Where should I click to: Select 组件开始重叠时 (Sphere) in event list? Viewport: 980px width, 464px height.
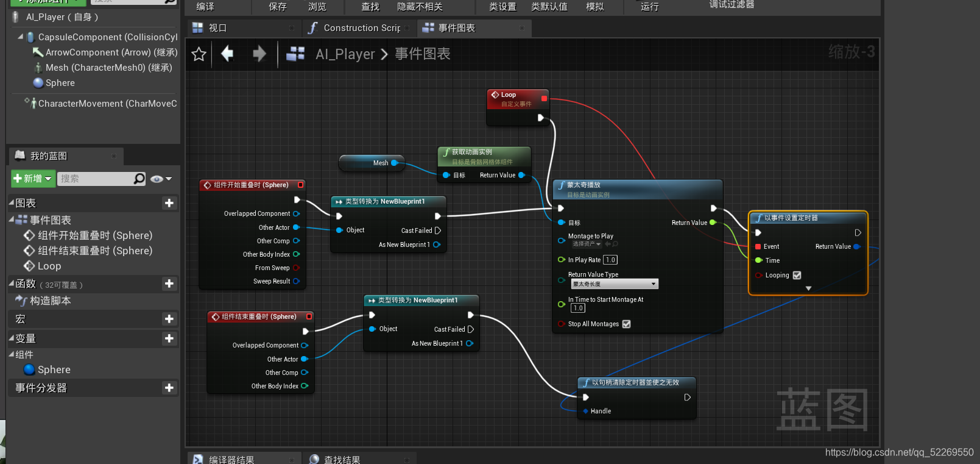point(95,235)
